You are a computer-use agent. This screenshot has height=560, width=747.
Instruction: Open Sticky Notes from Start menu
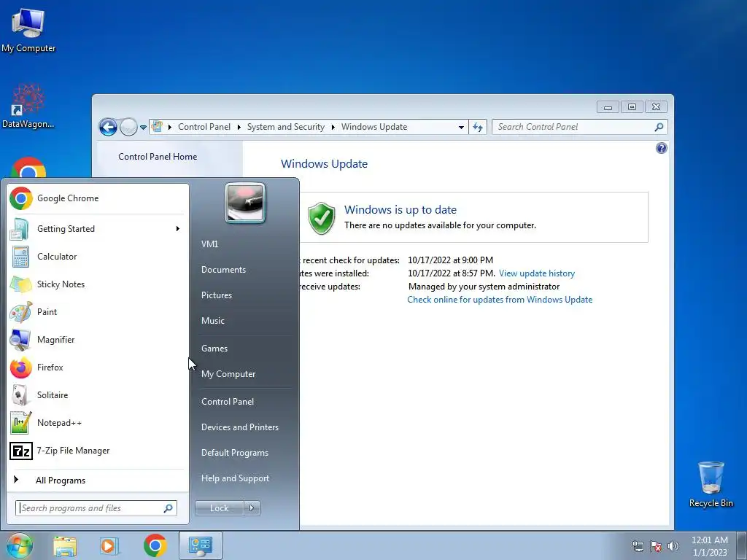tap(98, 284)
